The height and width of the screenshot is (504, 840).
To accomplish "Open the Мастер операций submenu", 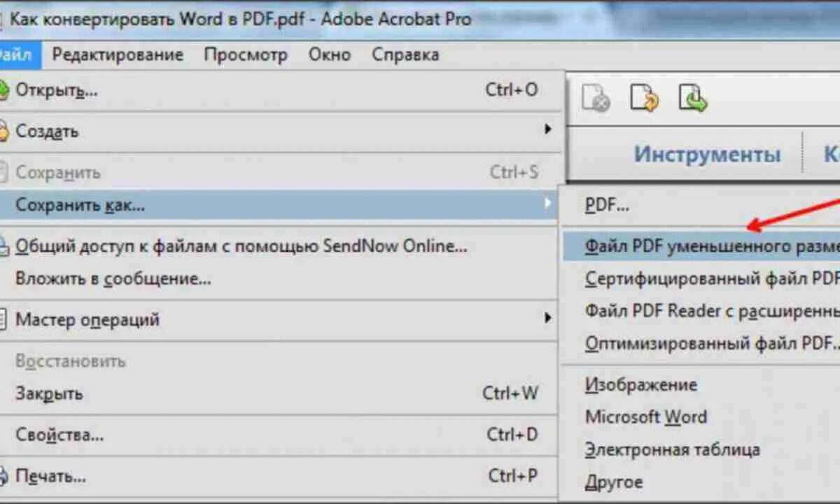I will (x=280, y=320).
